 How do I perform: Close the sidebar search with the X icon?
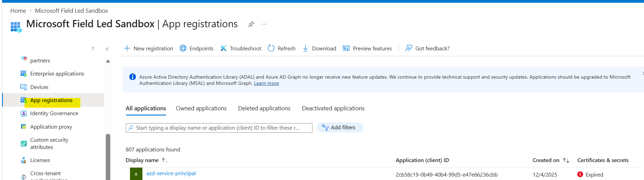(93, 49)
